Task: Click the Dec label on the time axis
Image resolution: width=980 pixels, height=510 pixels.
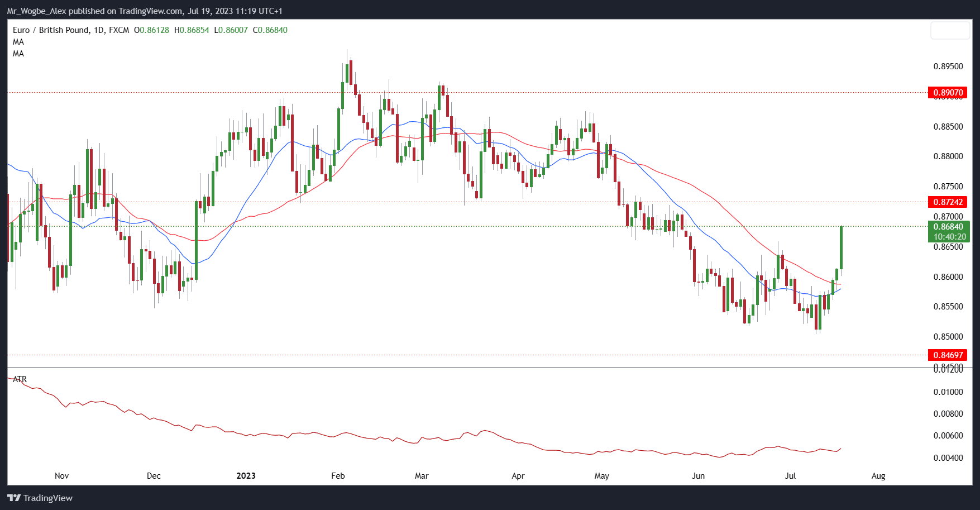Action: point(154,476)
